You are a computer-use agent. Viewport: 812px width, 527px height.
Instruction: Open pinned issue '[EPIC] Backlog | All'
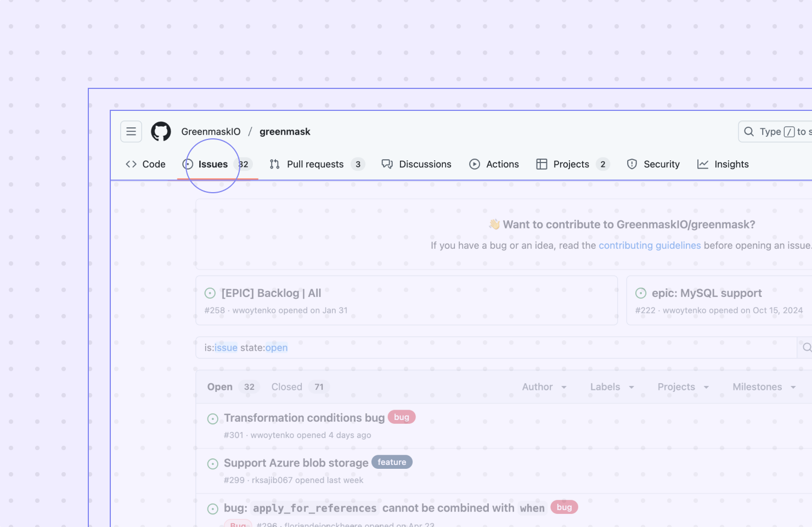271,293
